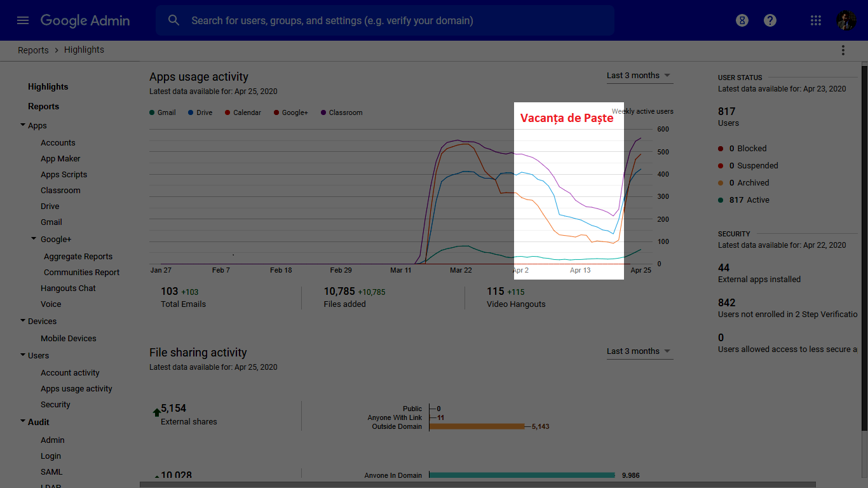
Task: Click the Reports breadcrumb link
Action: click(x=33, y=50)
